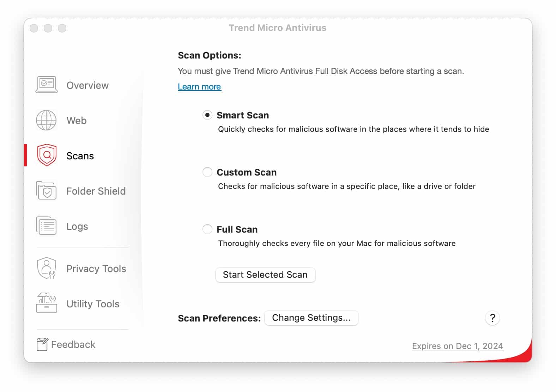Open the Utility Tools section label
This screenshot has height=392, width=556.
93,304
